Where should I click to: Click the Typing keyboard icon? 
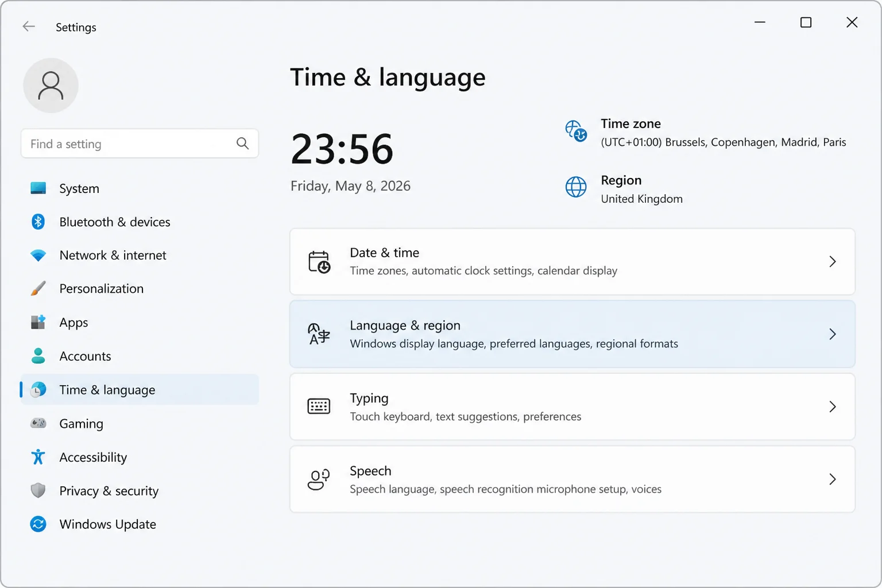click(x=319, y=407)
